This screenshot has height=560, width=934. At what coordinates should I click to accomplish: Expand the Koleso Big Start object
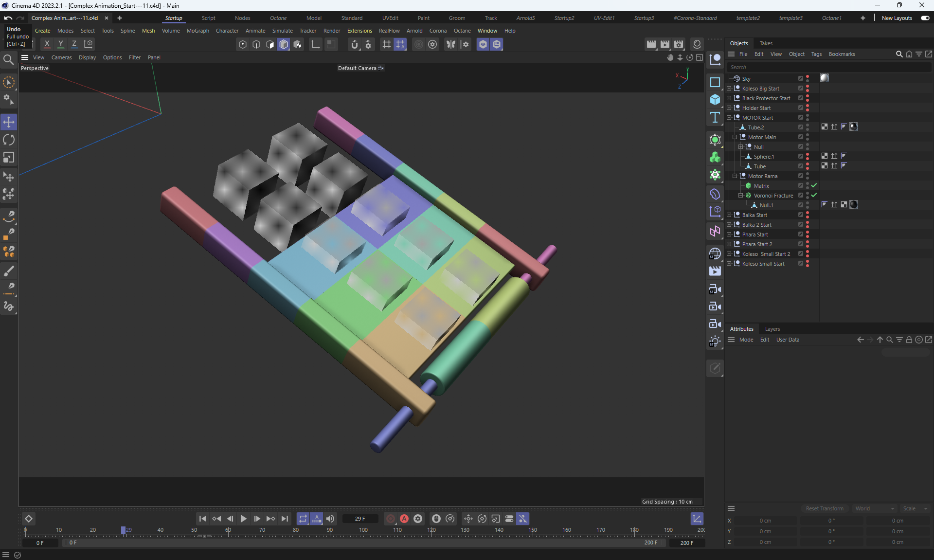pos(729,89)
